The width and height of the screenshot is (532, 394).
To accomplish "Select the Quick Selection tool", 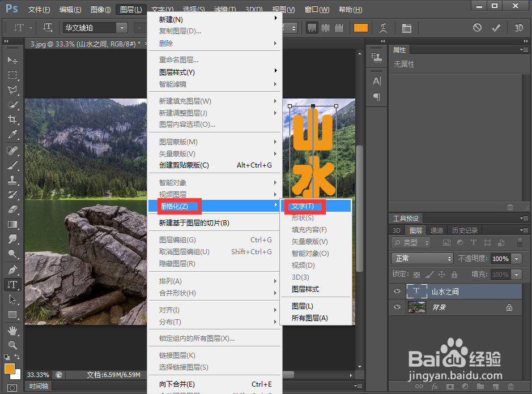I will [x=12, y=105].
